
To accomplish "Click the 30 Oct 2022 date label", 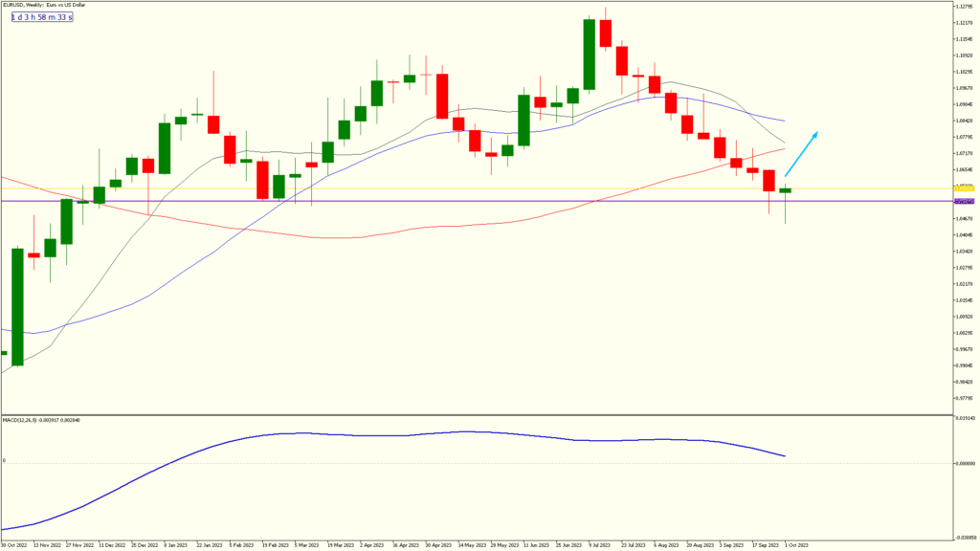I will (x=11, y=545).
